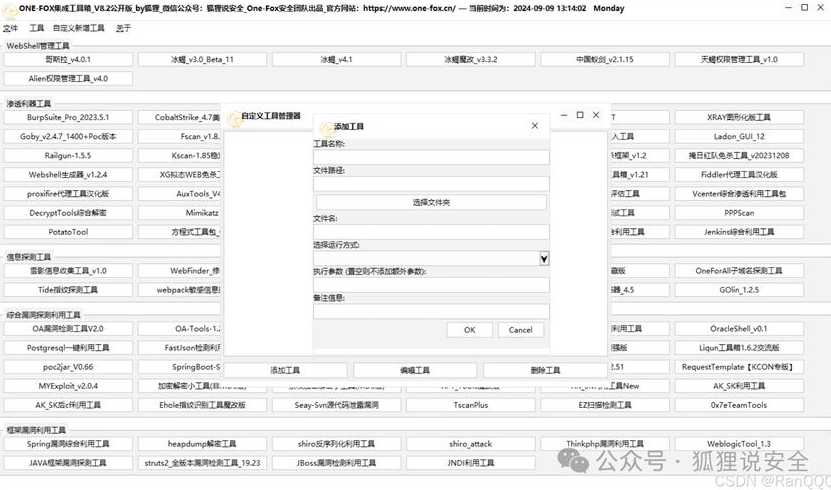831x490 pixels.
Task: Launch PPPScan
Action: (739, 212)
